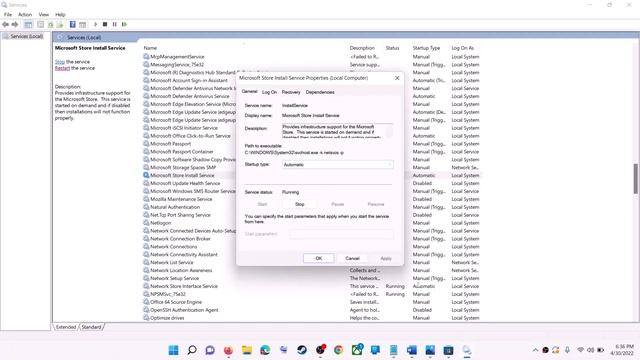Toggle the Show/Hide Console Tree toolbar icon
Screen dimensions: 640x360
click(x=28, y=24)
